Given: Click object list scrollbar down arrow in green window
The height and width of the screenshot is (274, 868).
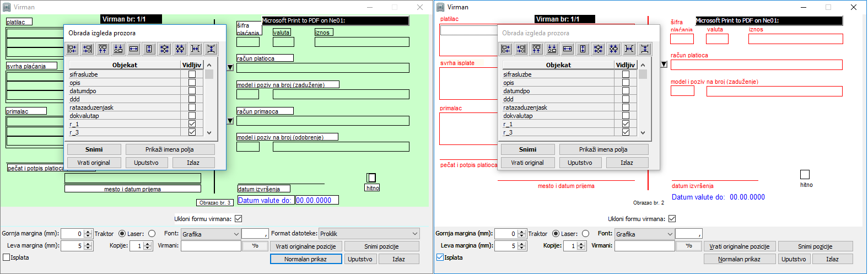Looking at the screenshot, I should [x=209, y=133].
